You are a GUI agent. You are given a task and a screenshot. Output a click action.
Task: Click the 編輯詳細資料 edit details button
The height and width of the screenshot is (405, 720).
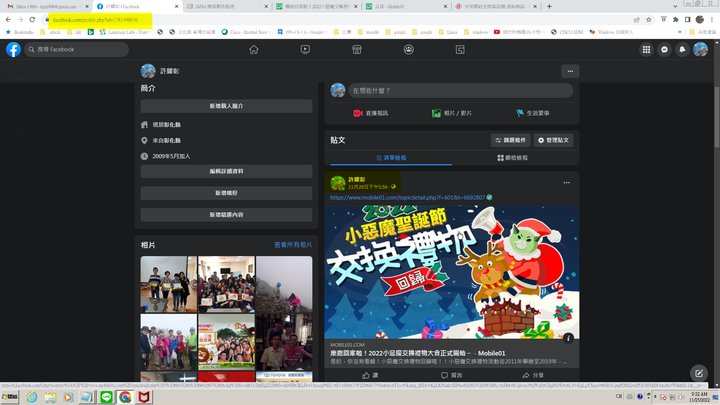click(x=226, y=171)
